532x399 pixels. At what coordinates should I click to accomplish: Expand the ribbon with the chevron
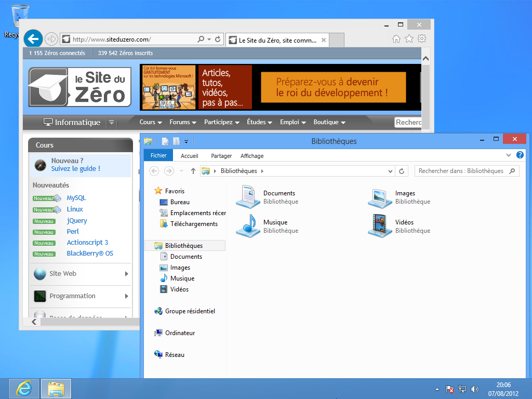click(x=509, y=155)
